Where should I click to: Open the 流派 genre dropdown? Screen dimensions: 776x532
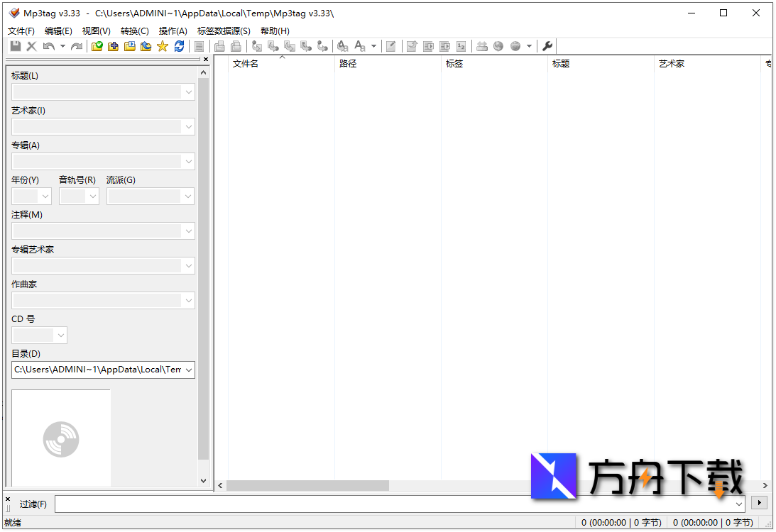click(x=188, y=196)
